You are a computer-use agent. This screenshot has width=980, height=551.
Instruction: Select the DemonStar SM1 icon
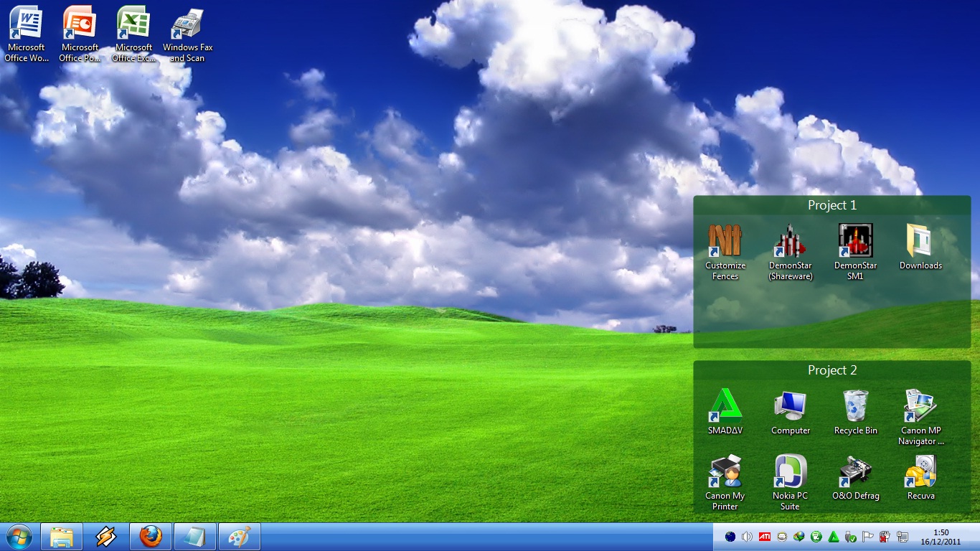(855, 251)
